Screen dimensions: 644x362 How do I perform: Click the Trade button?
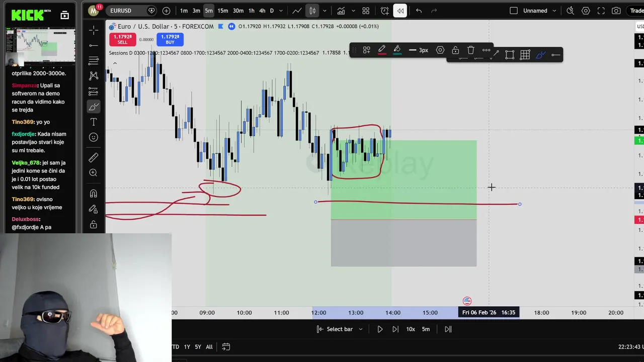click(x=636, y=11)
